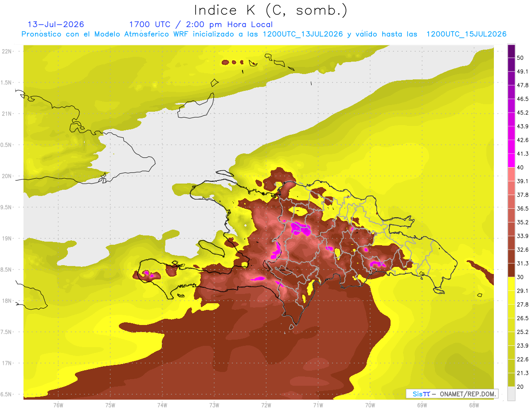Click colorbar value "20" near the bottom
The width and height of the screenshot is (532, 411).
521,387
